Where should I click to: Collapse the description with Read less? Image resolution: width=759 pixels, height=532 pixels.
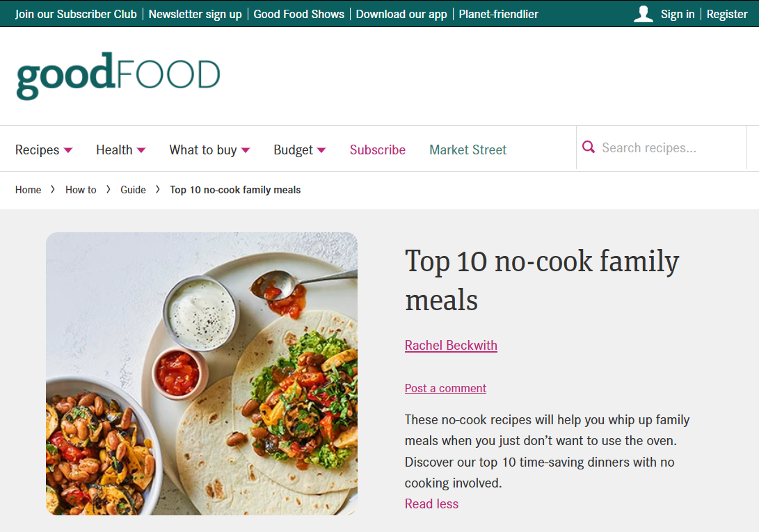click(431, 503)
